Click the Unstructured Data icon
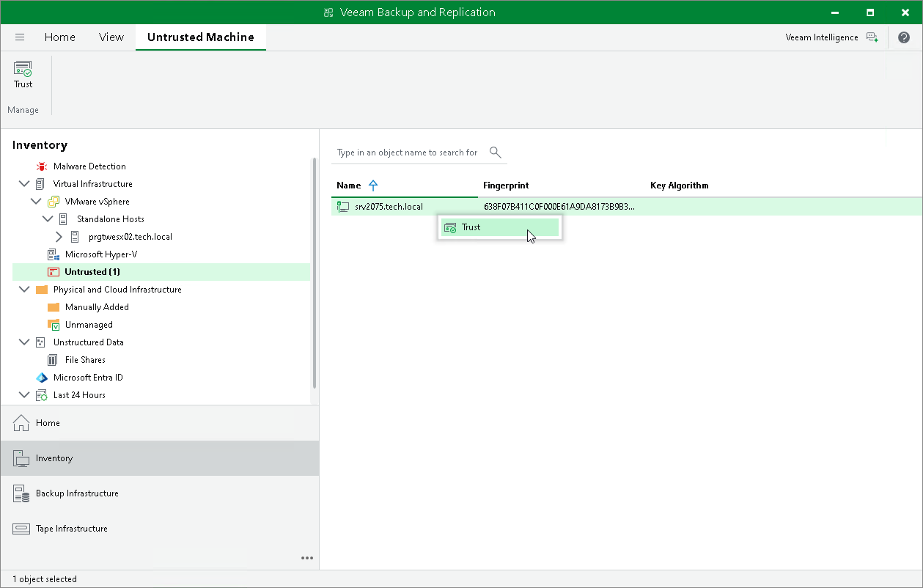923x588 pixels. [x=42, y=342]
